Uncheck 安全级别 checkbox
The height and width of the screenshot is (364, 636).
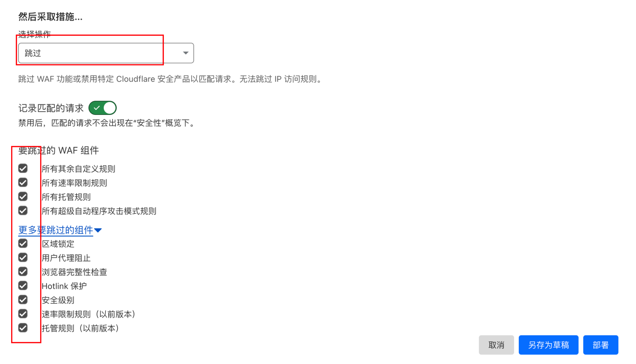23,300
